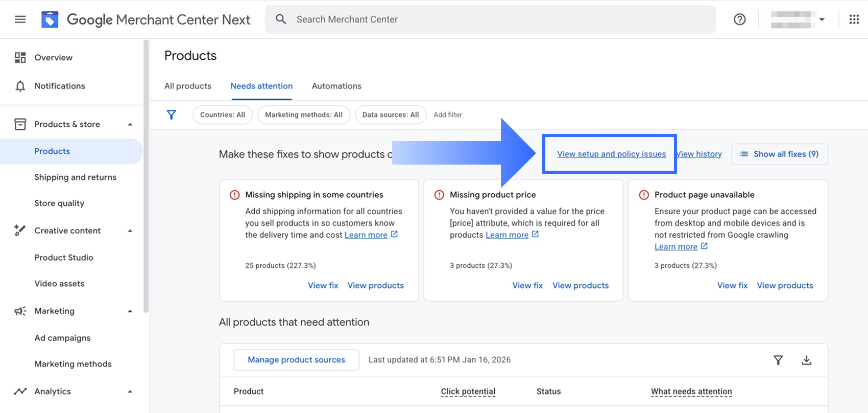Image resolution: width=868 pixels, height=413 pixels.
Task: Collapse the Products & store section
Action: tap(130, 124)
